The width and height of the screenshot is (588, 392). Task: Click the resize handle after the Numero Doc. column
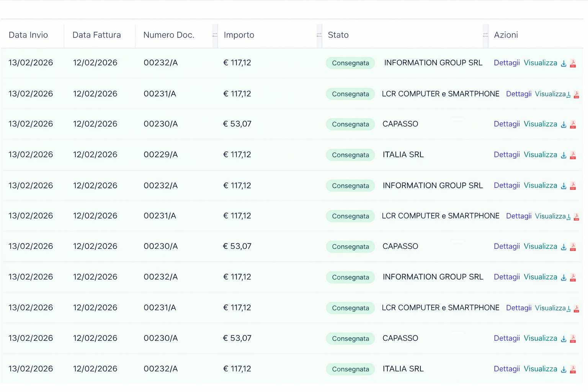pyautogui.click(x=215, y=35)
